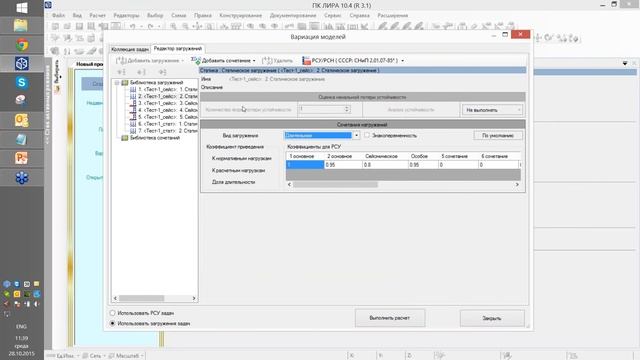Open the Сеть status bar dropdown

coord(94,356)
